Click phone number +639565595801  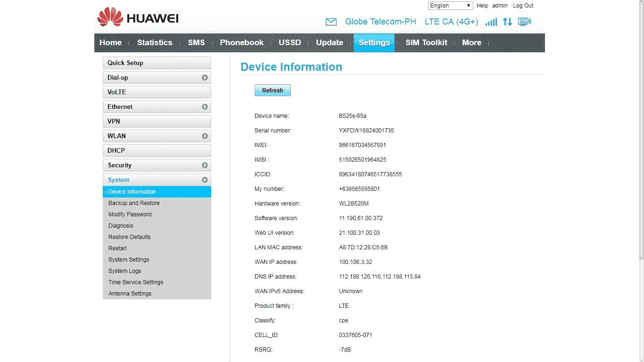click(x=359, y=189)
